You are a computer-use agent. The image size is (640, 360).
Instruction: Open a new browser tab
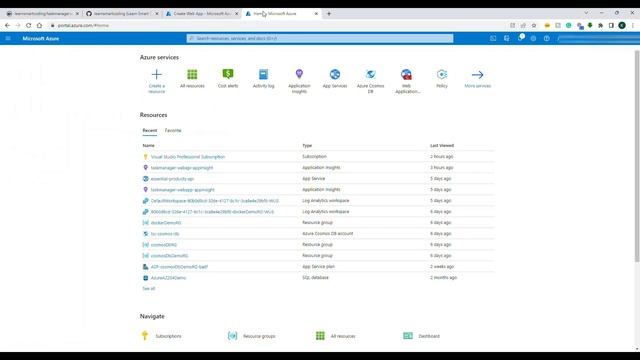pyautogui.click(x=329, y=13)
